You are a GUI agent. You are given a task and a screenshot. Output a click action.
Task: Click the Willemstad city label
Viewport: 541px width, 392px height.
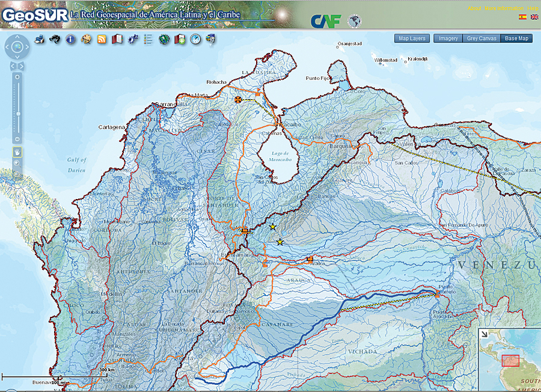pos(386,60)
